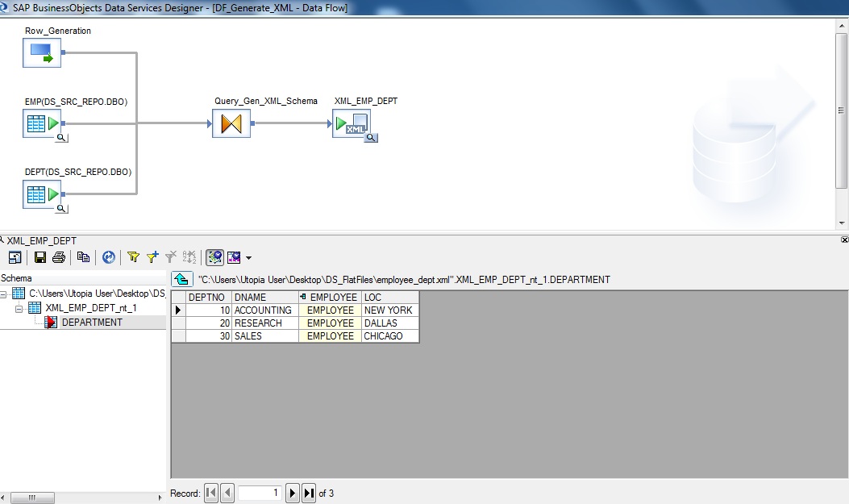This screenshot has height=504, width=849.
Task: Click the row selector of the ACCOUNTING row
Action: [x=179, y=310]
